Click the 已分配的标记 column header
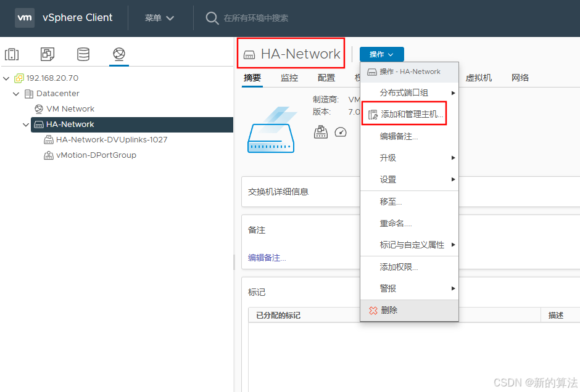 (278, 315)
